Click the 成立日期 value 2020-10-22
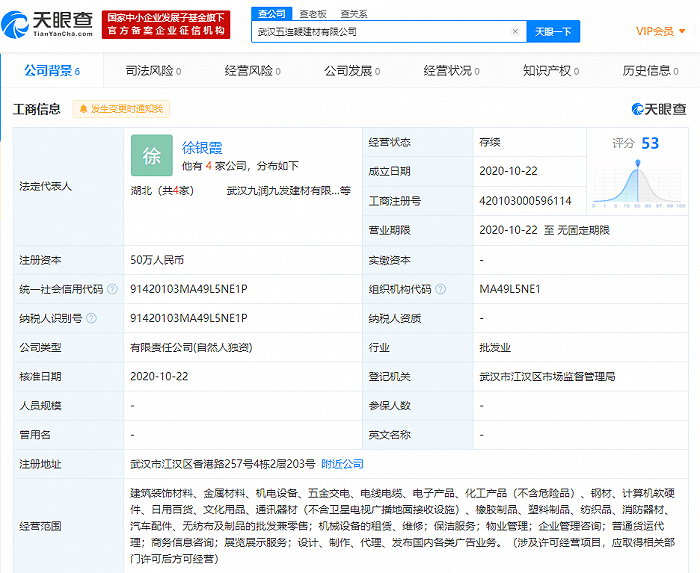Screen dimensions: 700x573 pos(508,171)
